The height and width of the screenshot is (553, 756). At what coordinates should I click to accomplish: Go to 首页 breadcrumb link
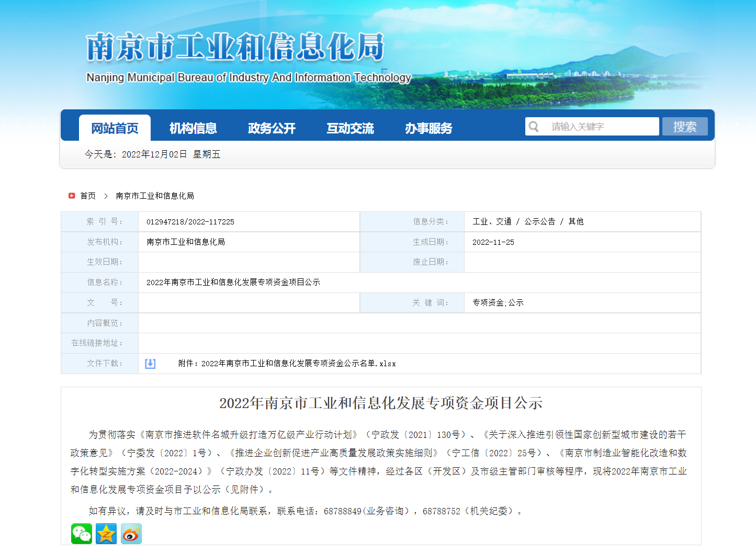[88, 196]
